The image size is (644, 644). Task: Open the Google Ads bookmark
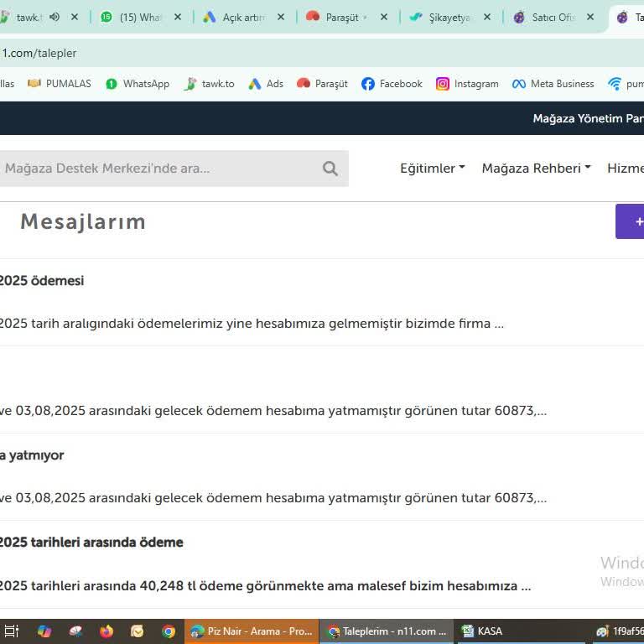tap(266, 84)
